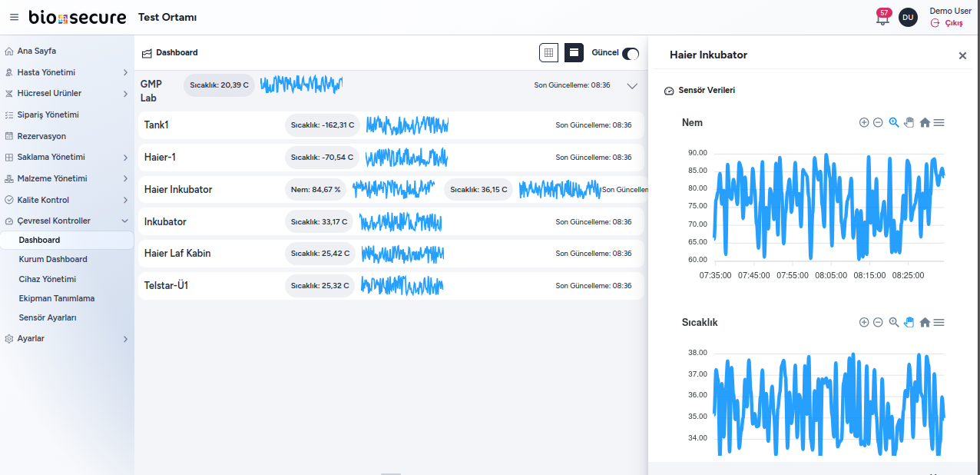The width and height of the screenshot is (980, 475).
Task: Expand the Hücresel Ürünler menu
Action: pyautogui.click(x=67, y=93)
